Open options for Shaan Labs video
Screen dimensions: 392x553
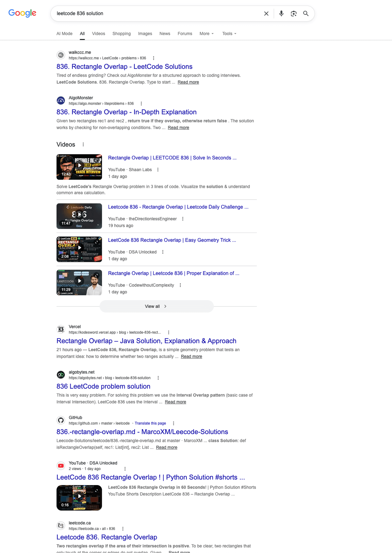pos(158,170)
